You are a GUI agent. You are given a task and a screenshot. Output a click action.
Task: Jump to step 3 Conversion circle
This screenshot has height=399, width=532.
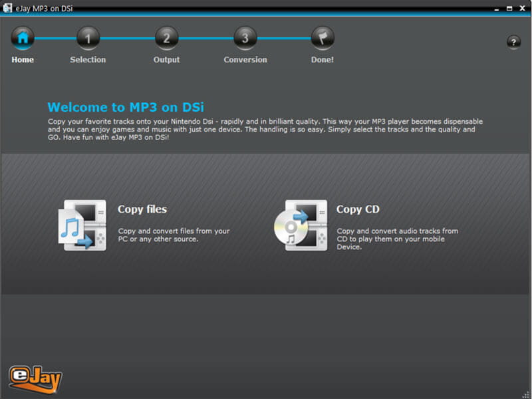245,38
